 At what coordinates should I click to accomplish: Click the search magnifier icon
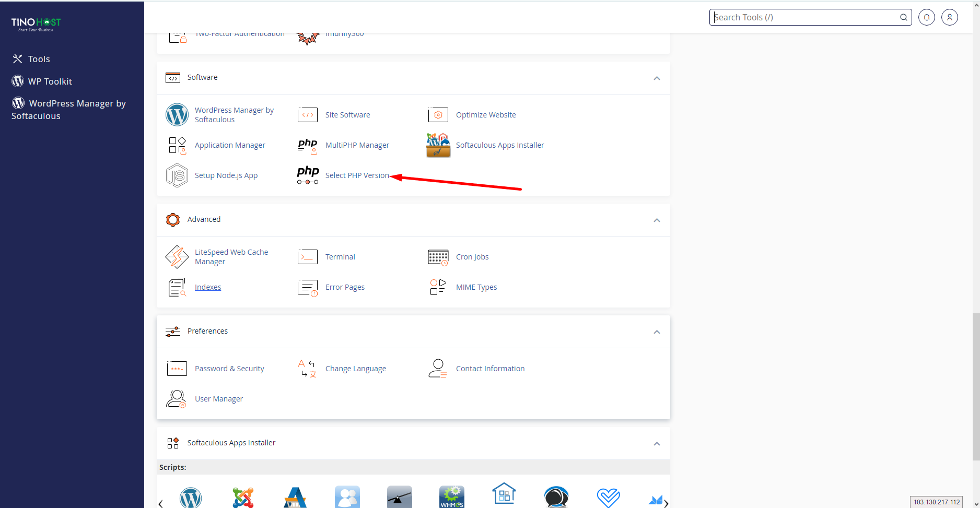coord(904,17)
